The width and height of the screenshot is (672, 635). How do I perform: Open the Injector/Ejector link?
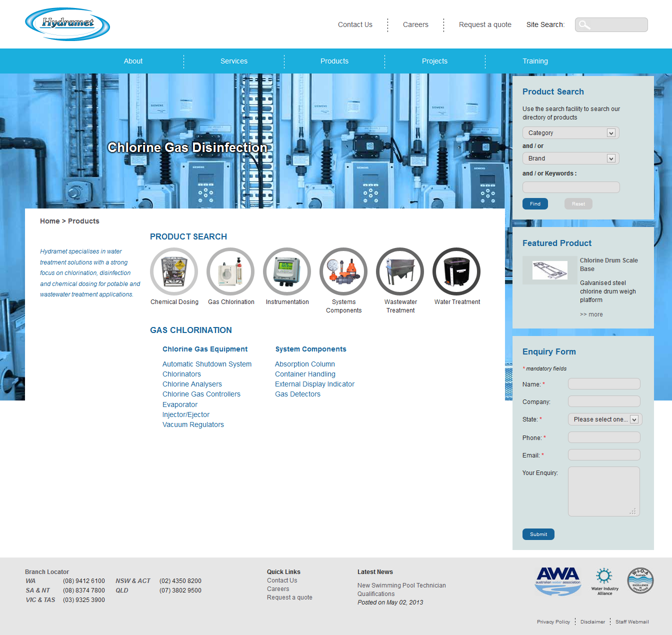point(186,414)
